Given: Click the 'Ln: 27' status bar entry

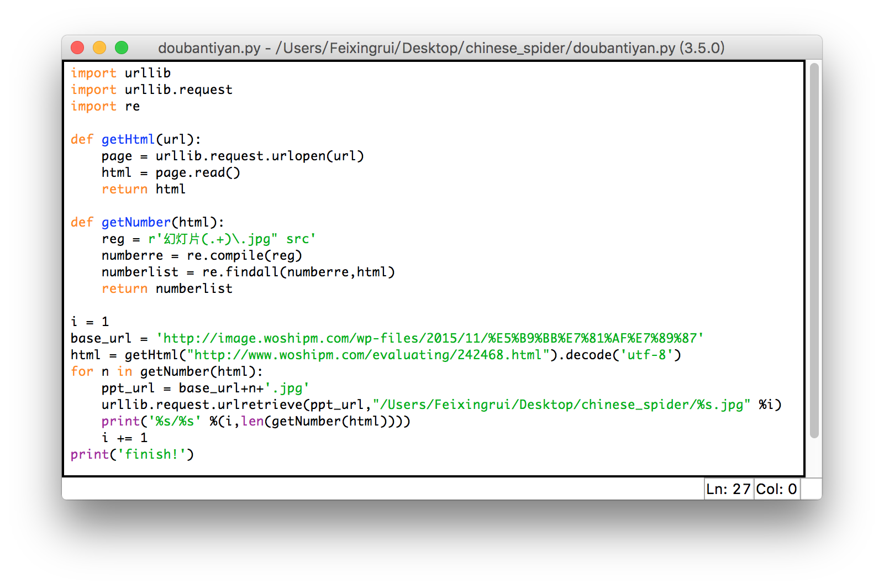Looking at the screenshot, I should pyautogui.click(x=728, y=489).
